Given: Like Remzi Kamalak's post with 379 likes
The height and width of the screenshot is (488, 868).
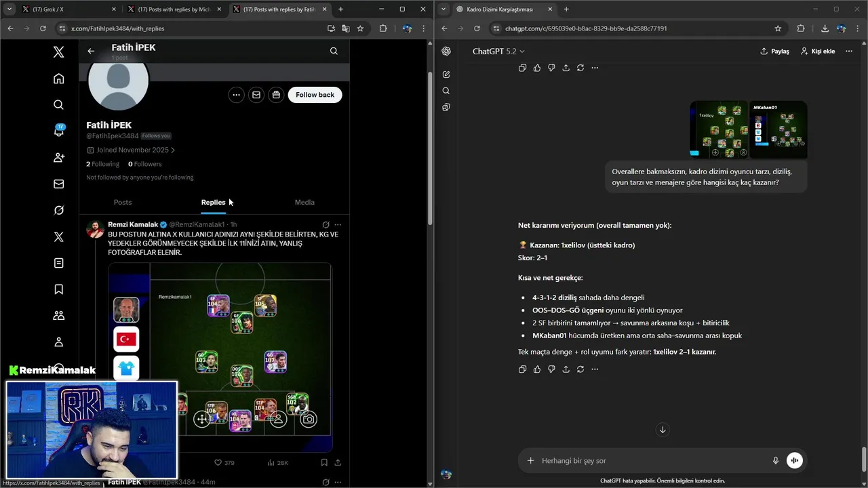Looking at the screenshot, I should tap(224, 462).
